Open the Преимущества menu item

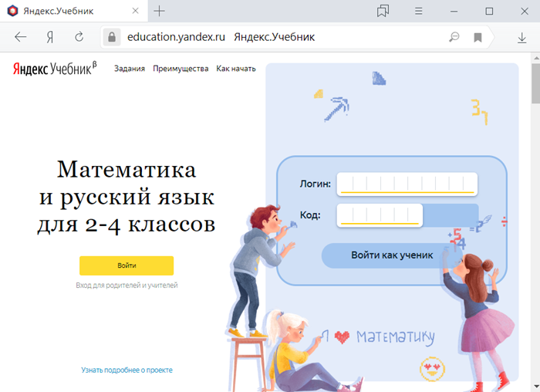pos(181,69)
